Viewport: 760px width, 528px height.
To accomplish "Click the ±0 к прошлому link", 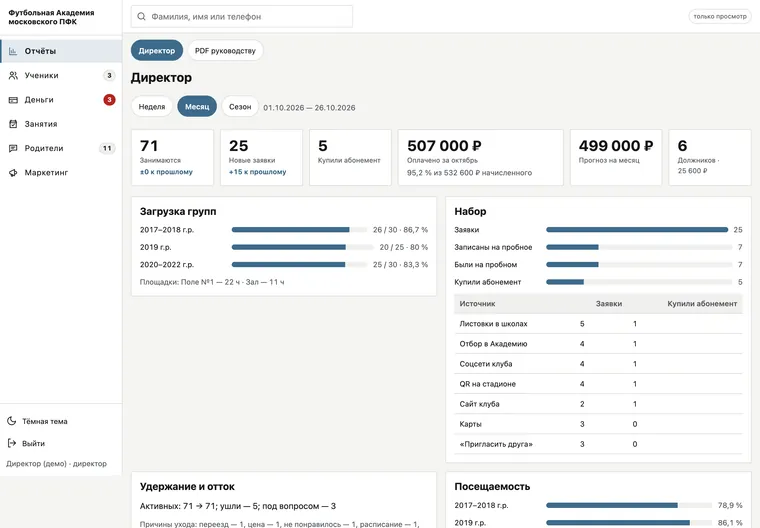I will click(x=166, y=172).
